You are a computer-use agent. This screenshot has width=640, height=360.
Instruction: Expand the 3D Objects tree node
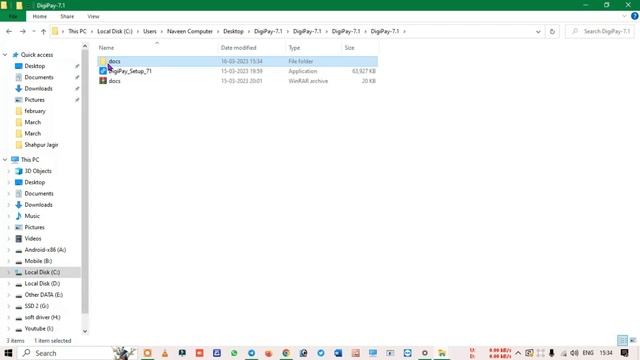pos(9,171)
